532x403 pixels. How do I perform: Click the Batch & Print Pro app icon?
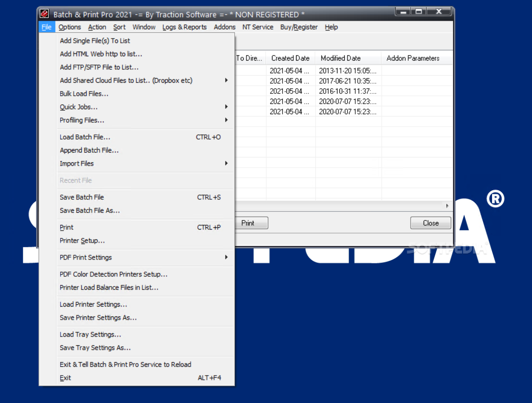(44, 14)
